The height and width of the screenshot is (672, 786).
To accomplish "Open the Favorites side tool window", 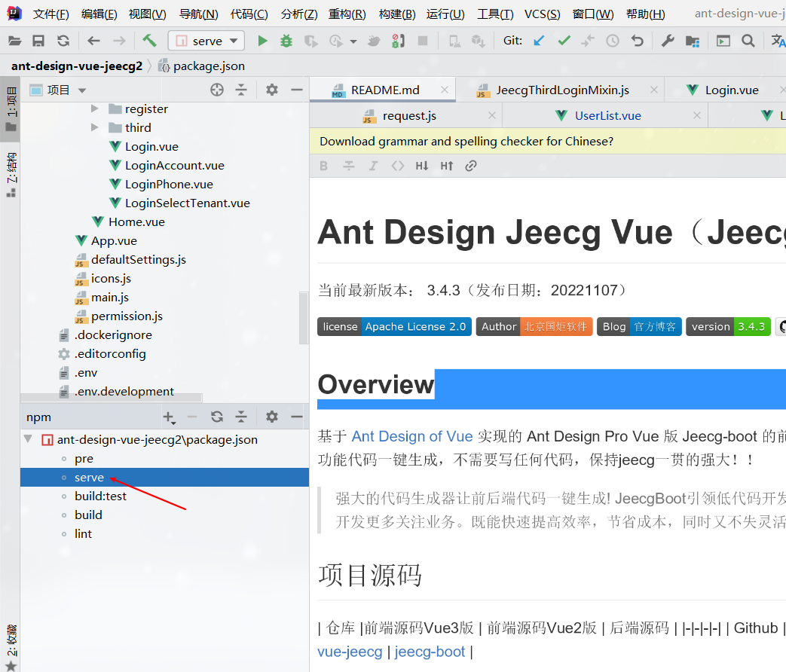I will [11, 646].
